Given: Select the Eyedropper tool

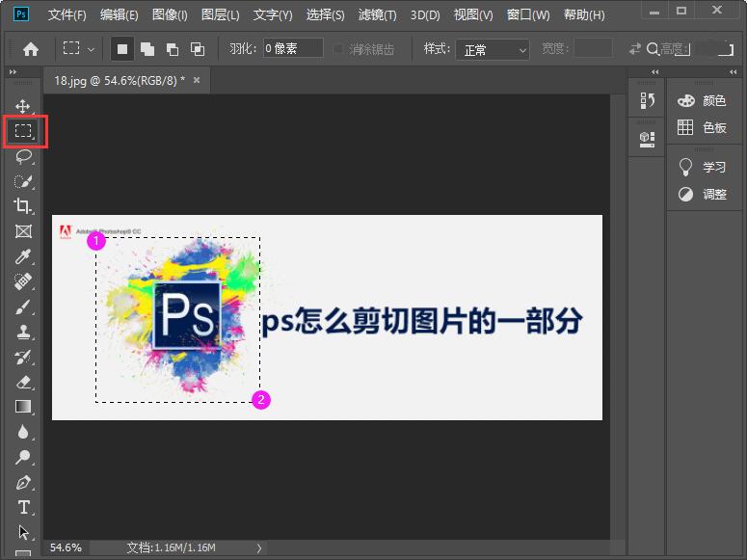Looking at the screenshot, I should (23, 256).
